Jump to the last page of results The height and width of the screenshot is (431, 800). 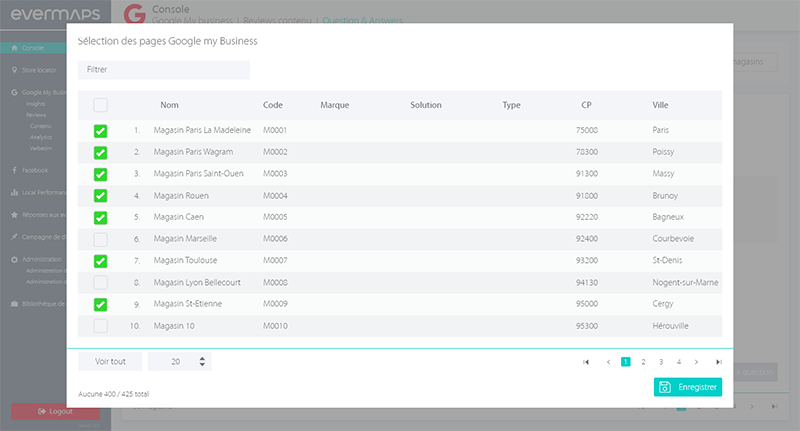(718, 362)
